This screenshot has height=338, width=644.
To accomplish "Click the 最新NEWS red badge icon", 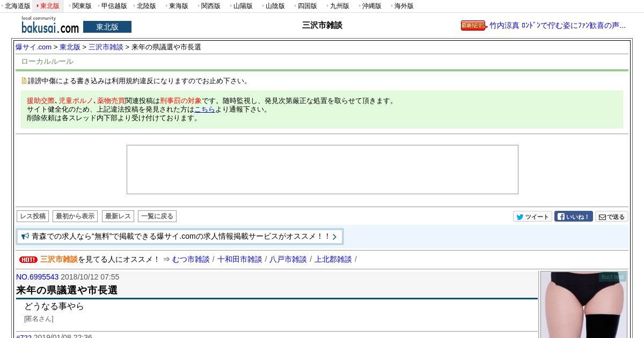I will (474, 25).
